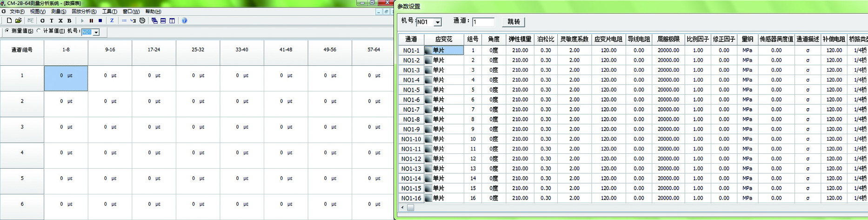Image resolution: width=868 pixels, height=220 pixels.
Task: Open file using the folder icon
Action: 18,21
